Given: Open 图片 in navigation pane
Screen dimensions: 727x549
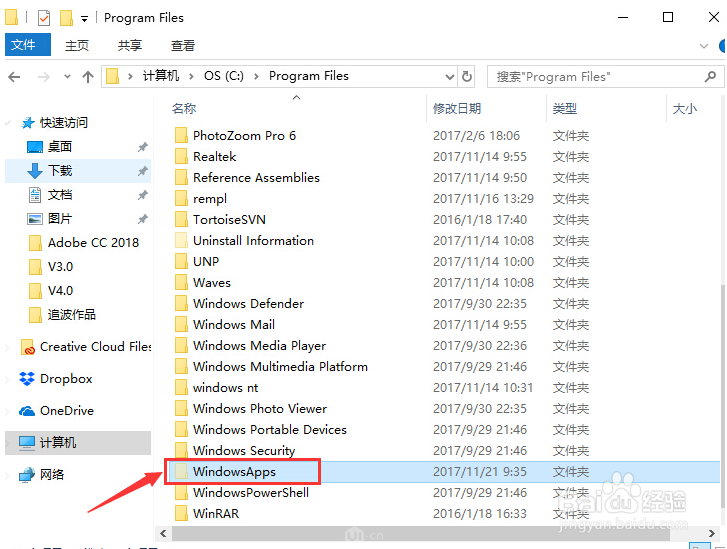Looking at the screenshot, I should pyautogui.click(x=60, y=219).
